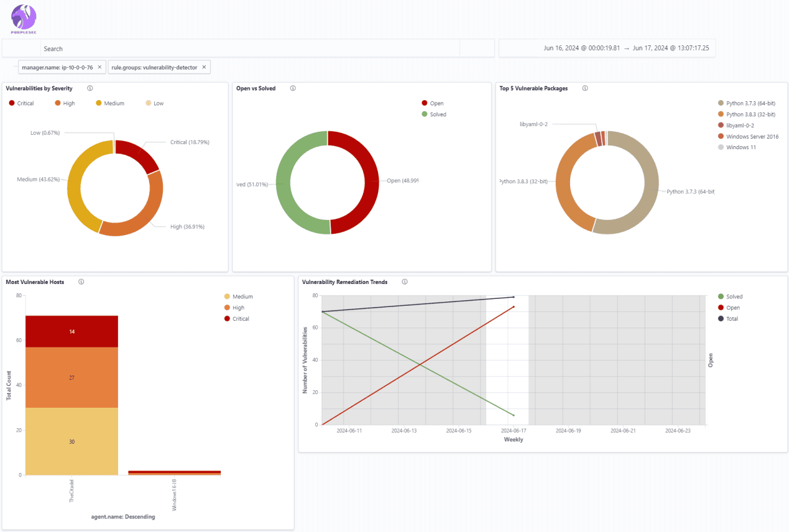Image resolution: width=789 pixels, height=532 pixels.
Task: Click the High legend color dot in severity chart
Action: [58, 103]
